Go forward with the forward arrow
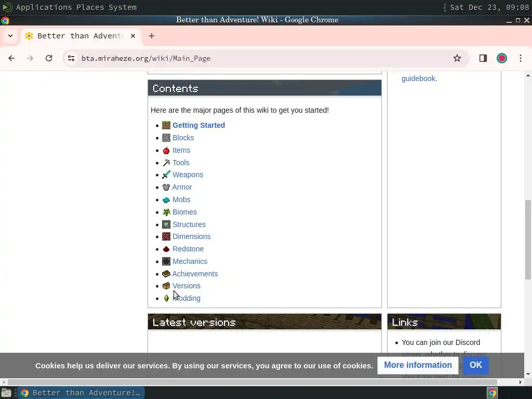 point(30,58)
